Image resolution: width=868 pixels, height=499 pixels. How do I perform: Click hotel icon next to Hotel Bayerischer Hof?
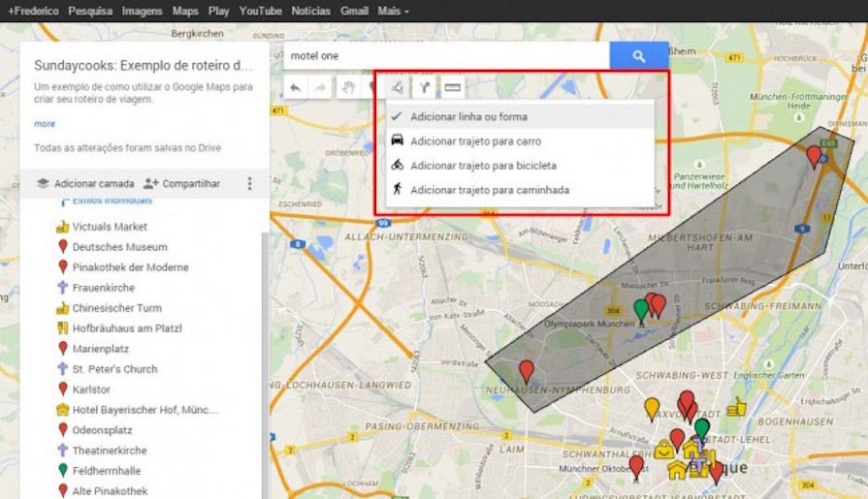(x=62, y=410)
